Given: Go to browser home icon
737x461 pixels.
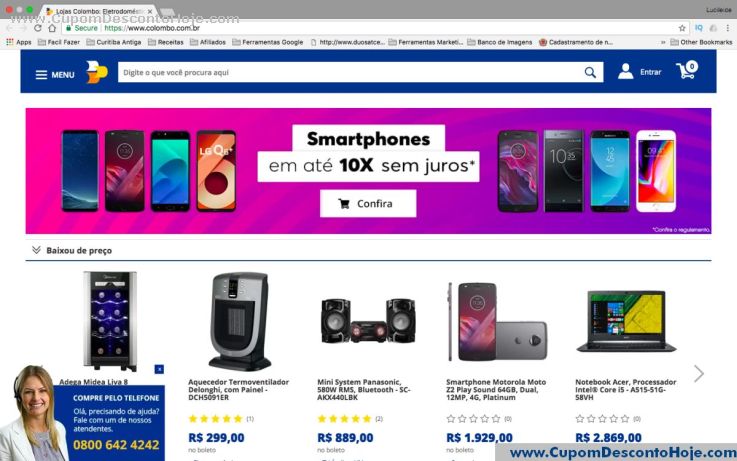Looking at the screenshot, I should point(52,28).
